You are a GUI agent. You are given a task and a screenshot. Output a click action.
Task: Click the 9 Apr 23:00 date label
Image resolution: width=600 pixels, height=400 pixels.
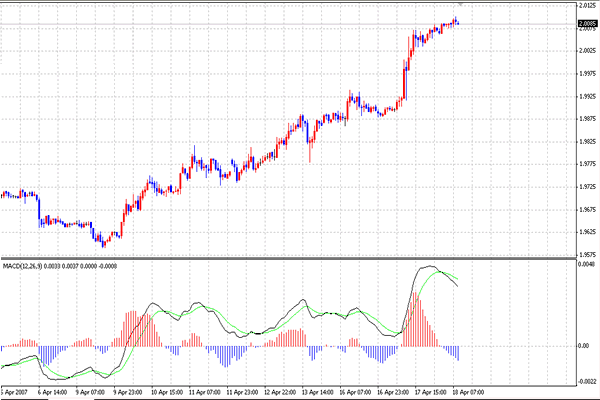point(128,392)
